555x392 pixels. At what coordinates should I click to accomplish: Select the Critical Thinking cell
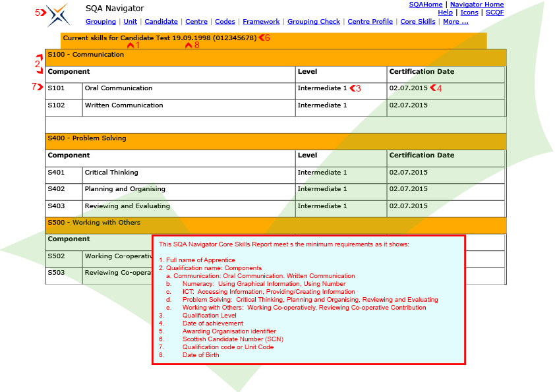point(189,175)
